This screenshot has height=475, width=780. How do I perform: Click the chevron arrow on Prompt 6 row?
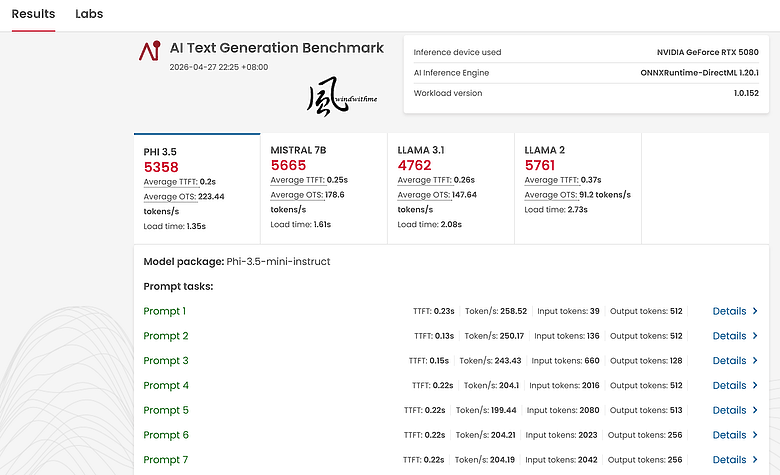pos(755,435)
